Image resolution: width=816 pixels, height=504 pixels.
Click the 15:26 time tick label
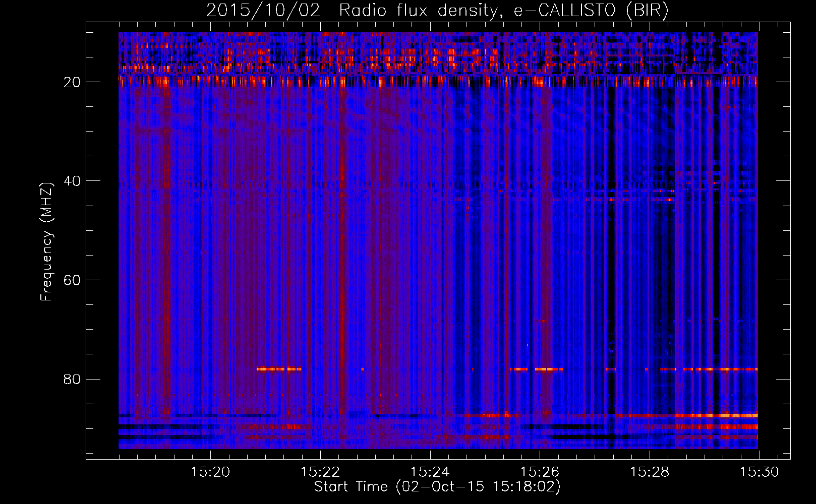coord(540,472)
